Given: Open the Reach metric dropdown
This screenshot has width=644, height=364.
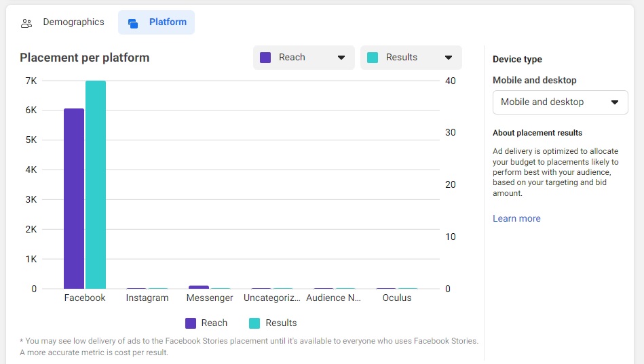Looking at the screenshot, I should (303, 58).
